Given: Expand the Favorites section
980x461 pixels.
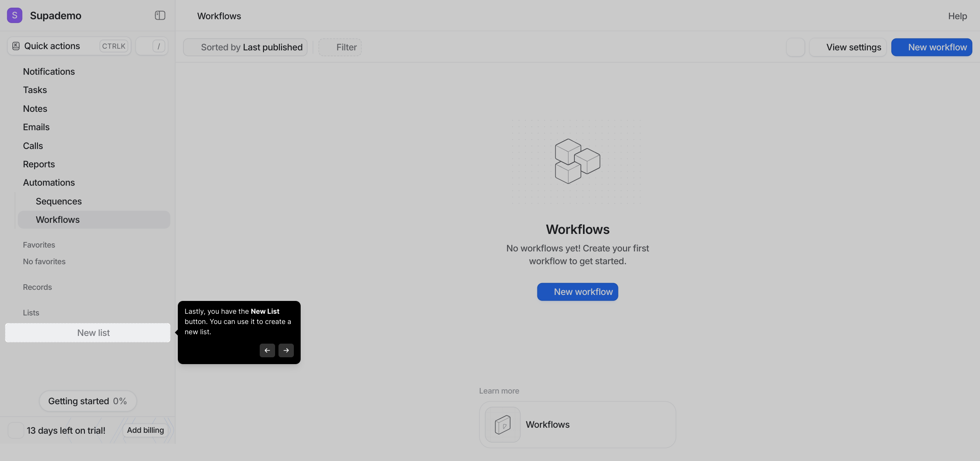Looking at the screenshot, I should tap(39, 245).
